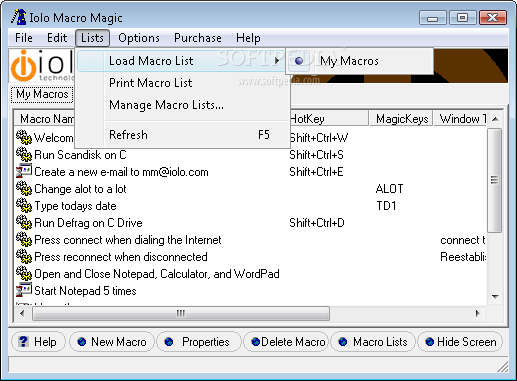Click the Iolo Macro Magic wizard title icon

click(x=19, y=17)
